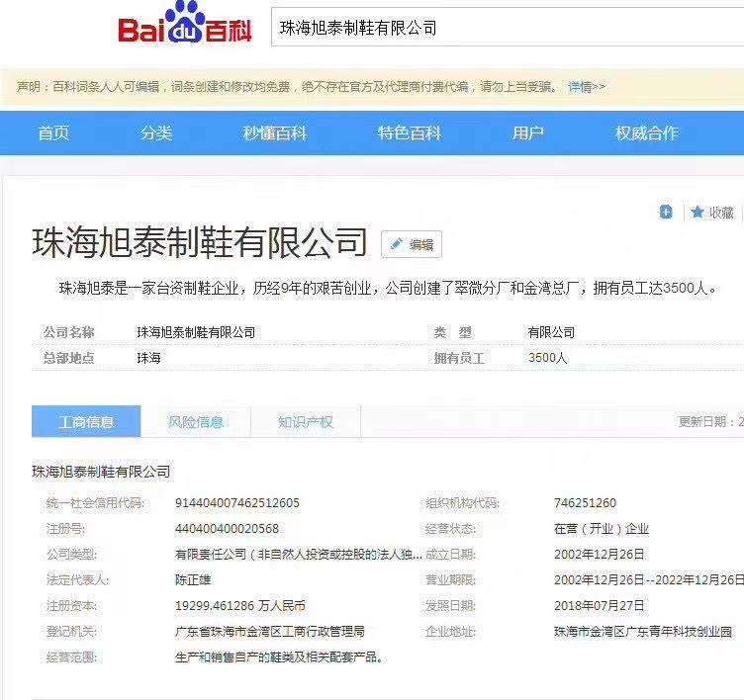Open the 分类 navigation menu
Image resolution: width=744 pixels, height=700 pixels.
(x=156, y=132)
